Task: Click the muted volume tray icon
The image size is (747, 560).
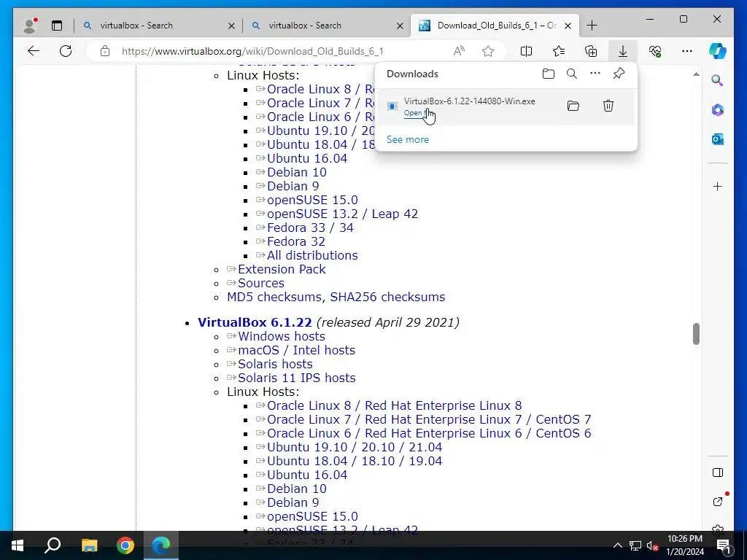Action: 652,545
